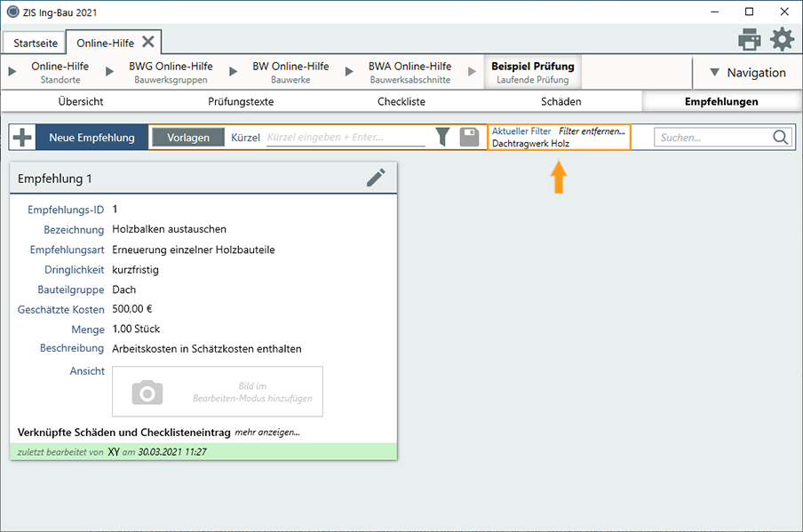Screen dimensions: 803x532
Task: Close the Online-Hilfe tab
Action: click(148, 42)
